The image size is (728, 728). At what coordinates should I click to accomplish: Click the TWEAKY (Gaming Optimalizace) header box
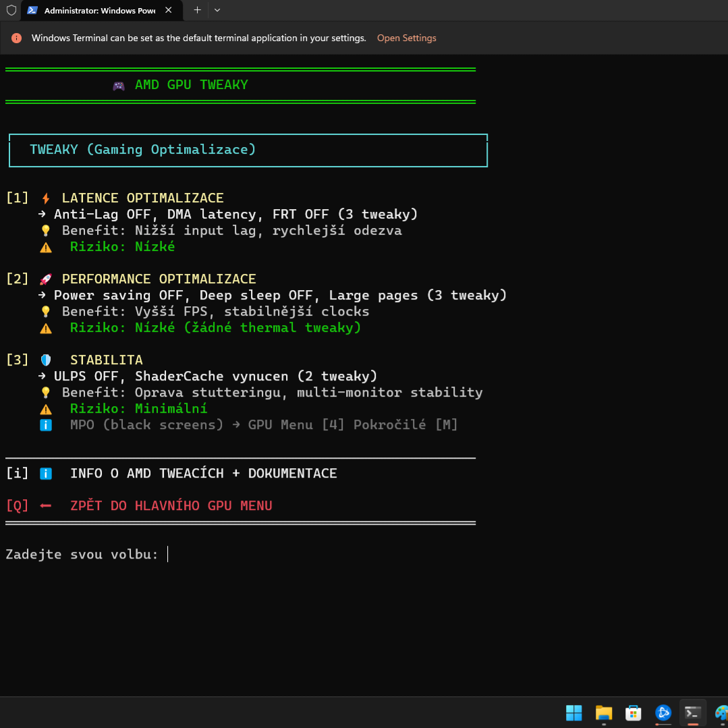(x=248, y=150)
